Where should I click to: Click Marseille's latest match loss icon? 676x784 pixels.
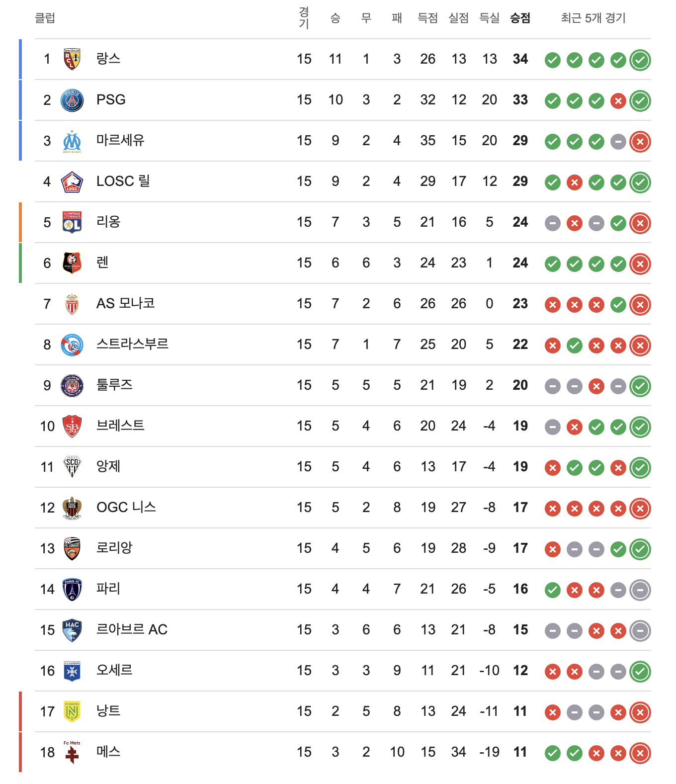[x=640, y=142]
